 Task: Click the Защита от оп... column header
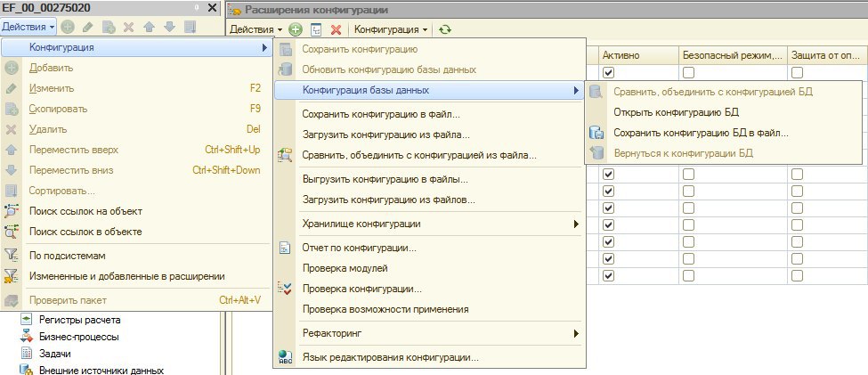point(827,55)
